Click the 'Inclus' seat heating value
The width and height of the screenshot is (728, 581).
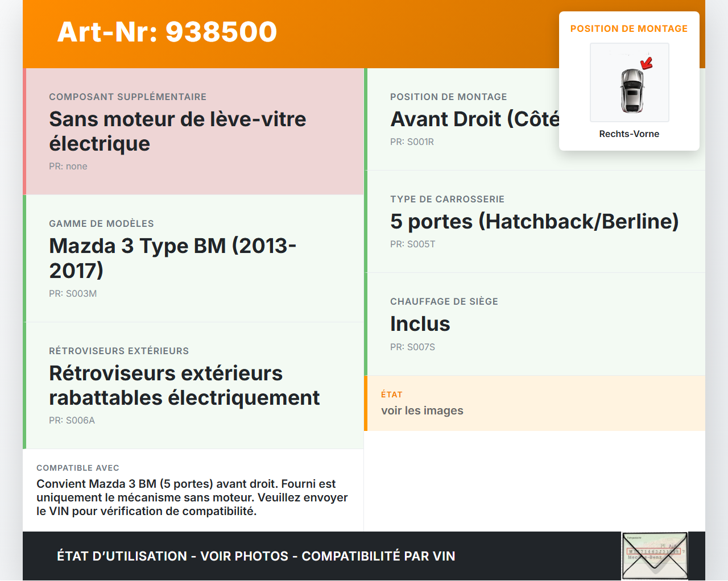point(420,324)
